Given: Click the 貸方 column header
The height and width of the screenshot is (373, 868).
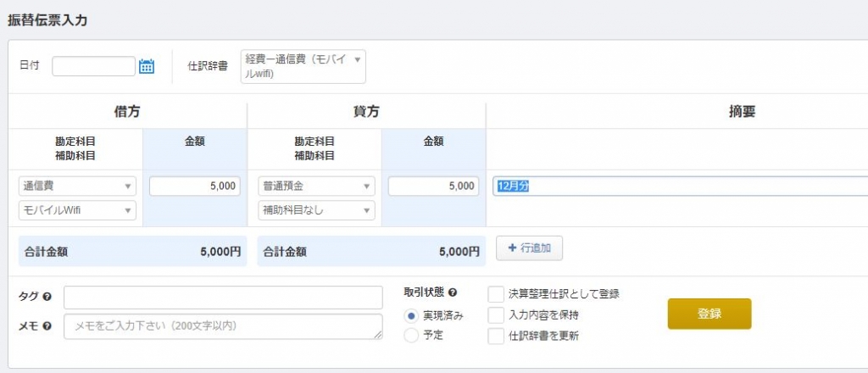Looking at the screenshot, I should tap(366, 112).
